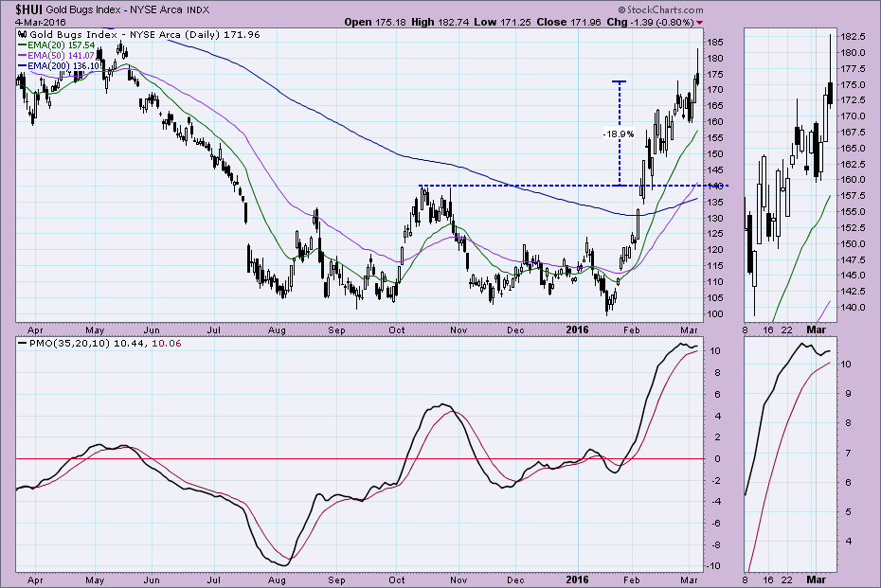The image size is (881, 588).
Task: Select the blue EMA(200) legend line marker
Action: click(24, 66)
